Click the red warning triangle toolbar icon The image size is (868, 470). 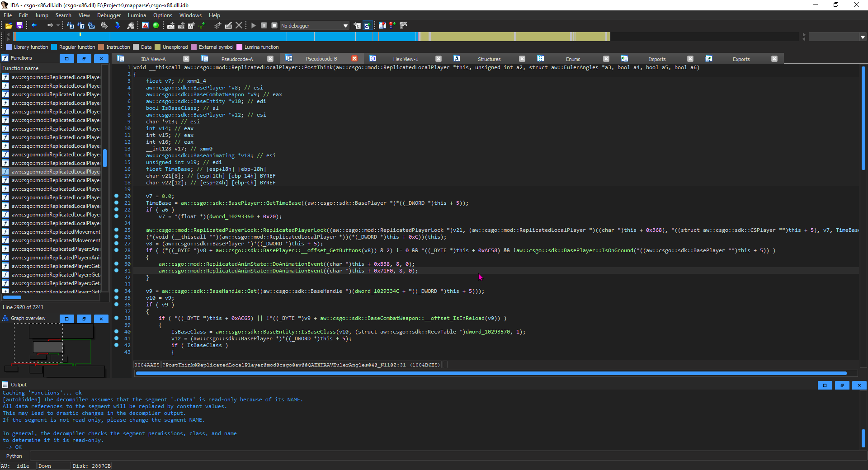[145, 26]
